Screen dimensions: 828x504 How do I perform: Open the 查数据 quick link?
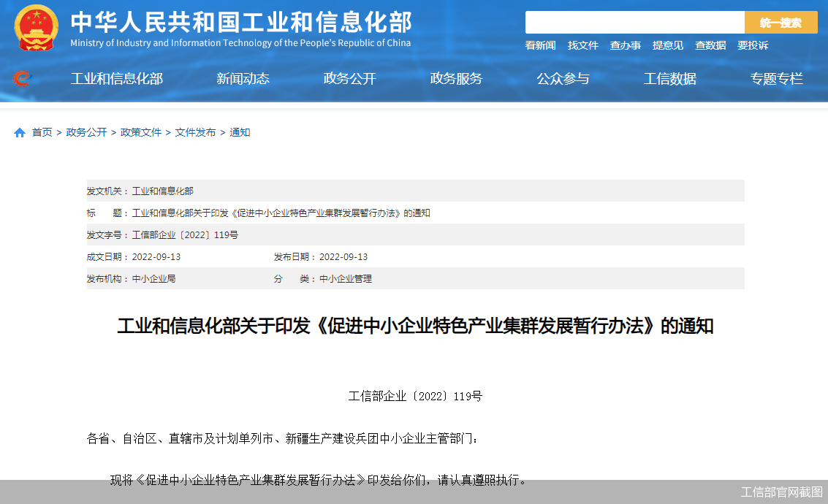click(710, 45)
